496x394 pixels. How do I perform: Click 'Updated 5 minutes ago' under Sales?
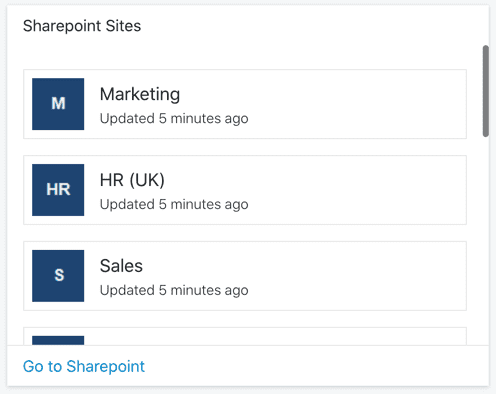(174, 290)
